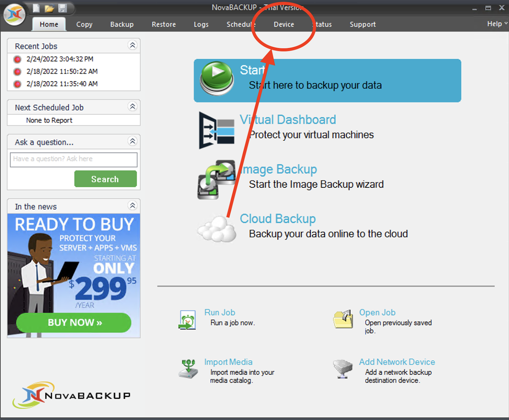Maximize the NovaBACKUP window

click(488, 8)
